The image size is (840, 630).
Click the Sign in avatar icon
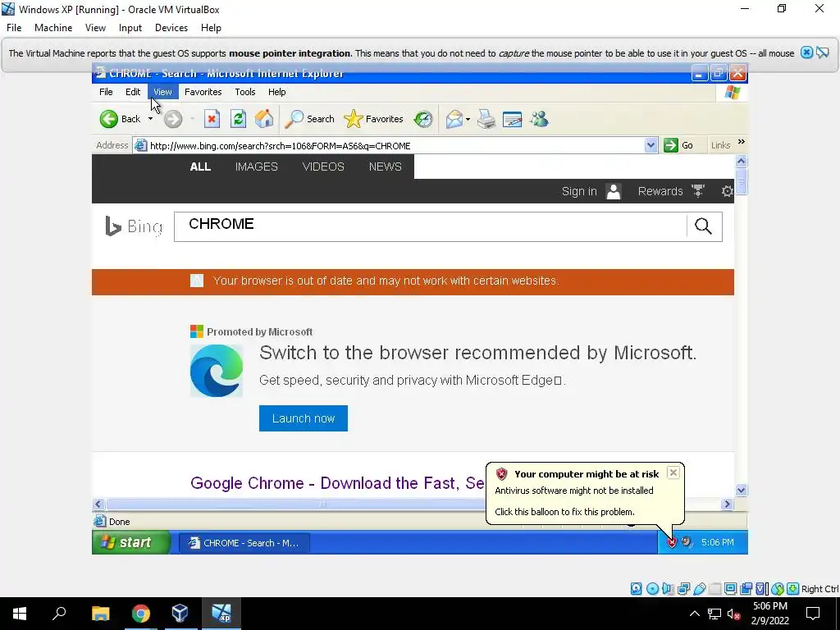pos(614,191)
